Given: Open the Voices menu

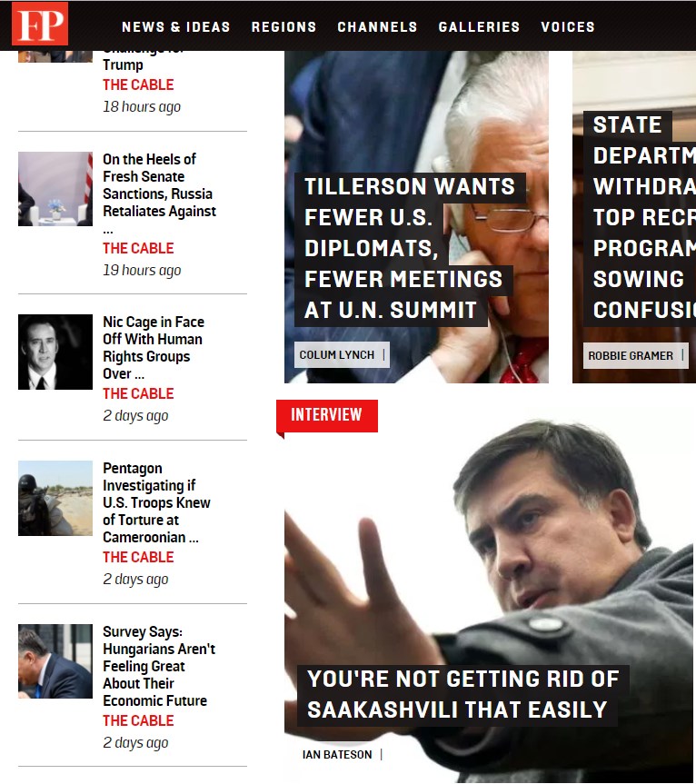Looking at the screenshot, I should pos(568,27).
